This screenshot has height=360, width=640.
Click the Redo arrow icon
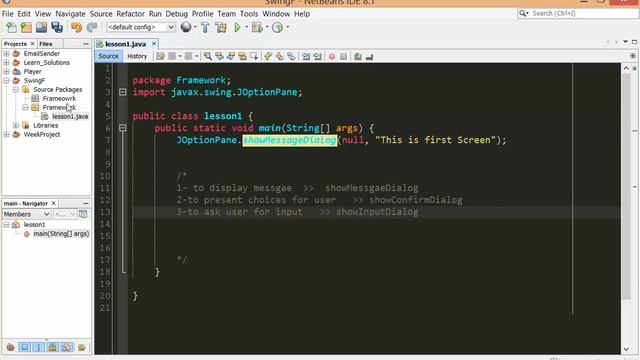[92, 27]
